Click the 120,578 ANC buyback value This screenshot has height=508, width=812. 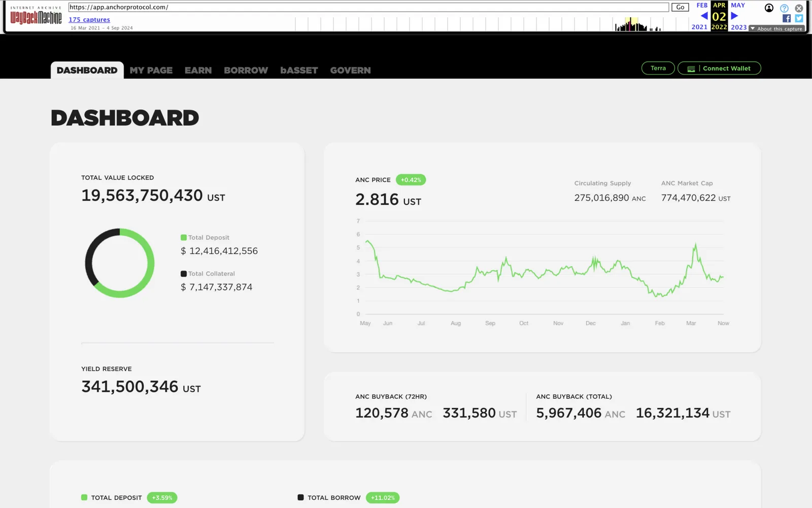[394, 414]
